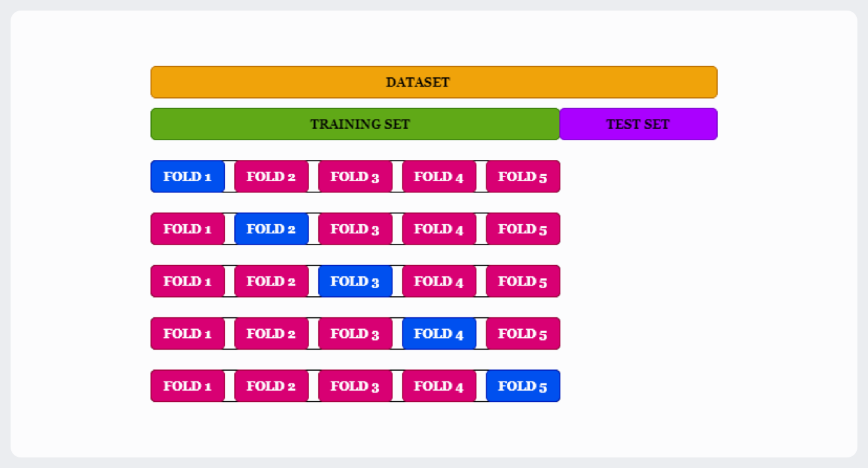The height and width of the screenshot is (468, 868).
Task: Select pink FOLD 1 in the fourth row
Action: 188,333
